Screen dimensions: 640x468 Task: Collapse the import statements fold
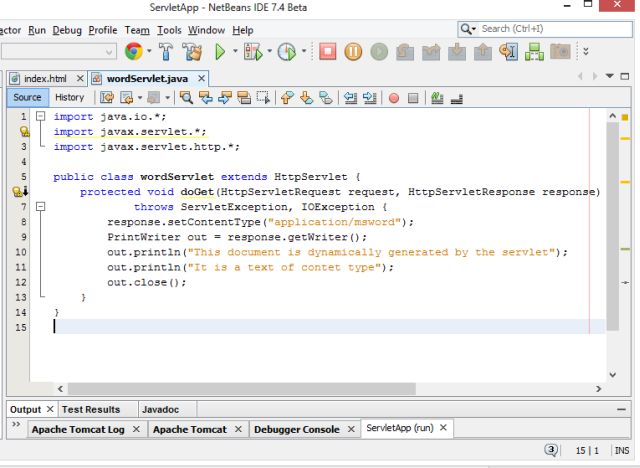[x=40, y=117]
